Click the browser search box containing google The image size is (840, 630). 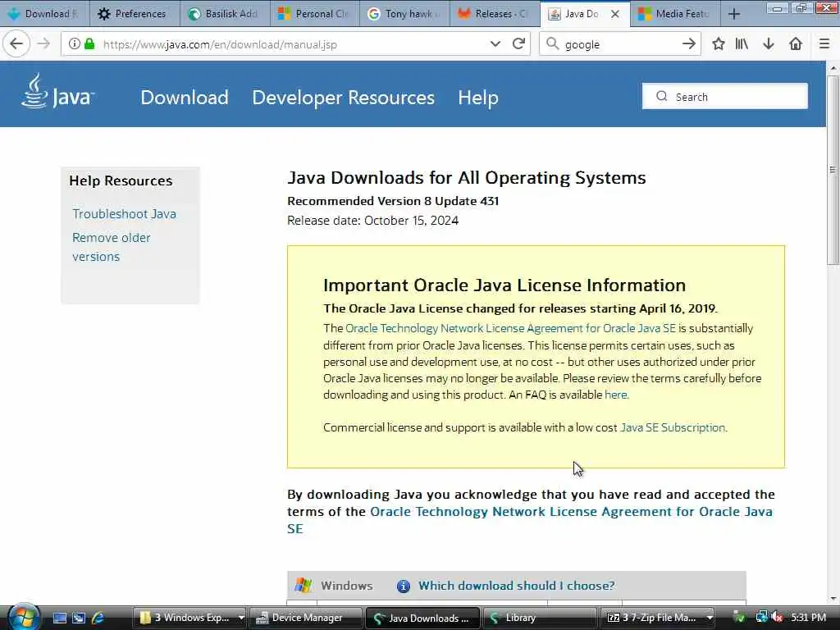coord(620,44)
